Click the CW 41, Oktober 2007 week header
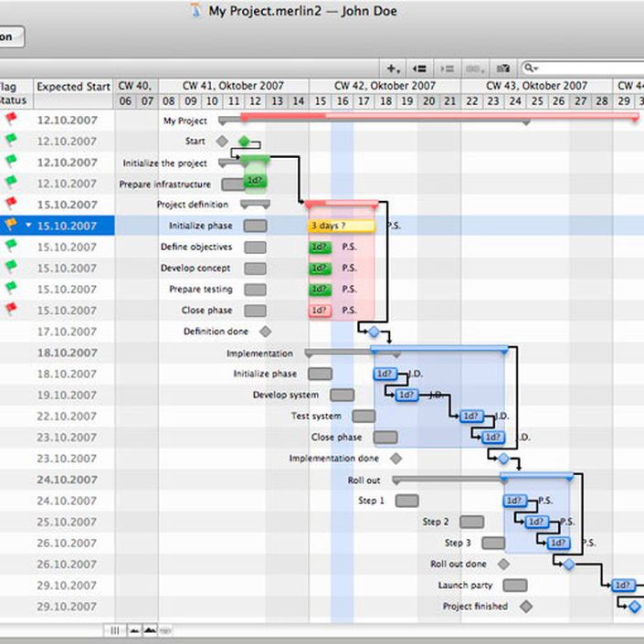Image resolution: width=644 pixels, height=644 pixels. point(233,86)
